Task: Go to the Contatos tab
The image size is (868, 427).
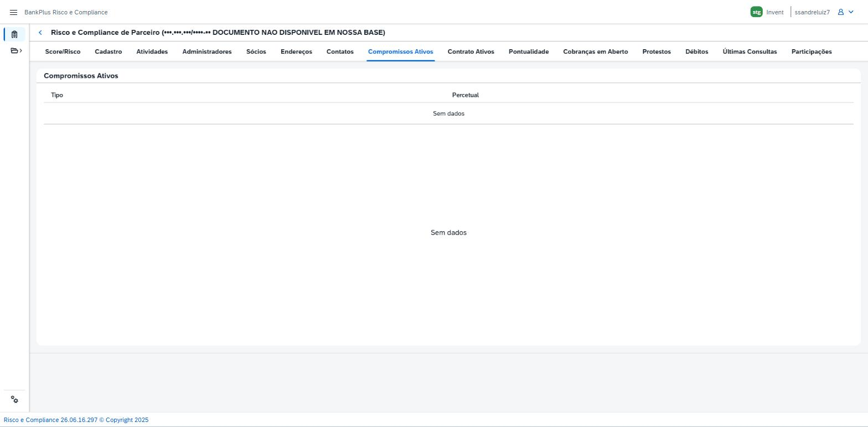Action: pyautogui.click(x=340, y=51)
